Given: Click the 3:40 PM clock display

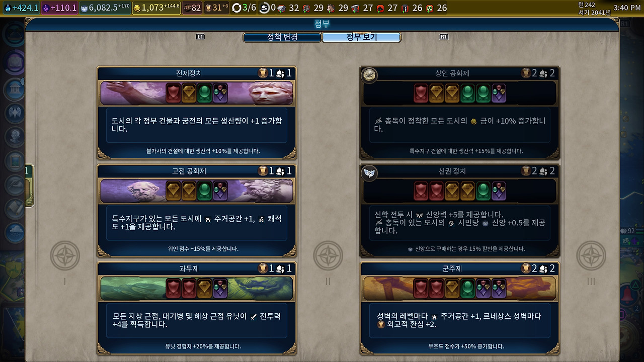Looking at the screenshot, I should tap(627, 8).
